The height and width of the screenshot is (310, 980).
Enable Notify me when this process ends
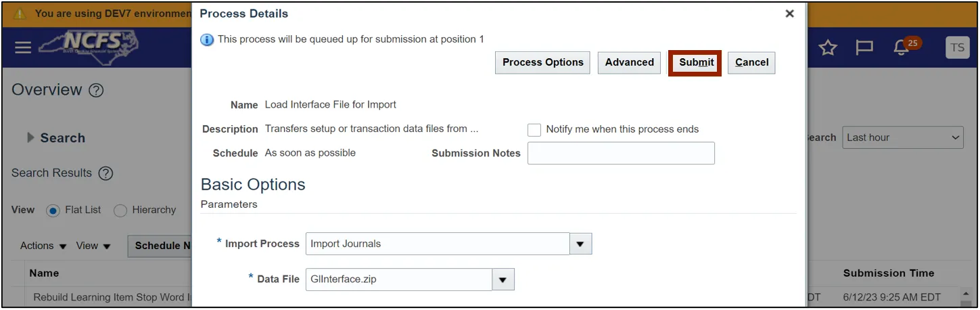[x=534, y=130]
